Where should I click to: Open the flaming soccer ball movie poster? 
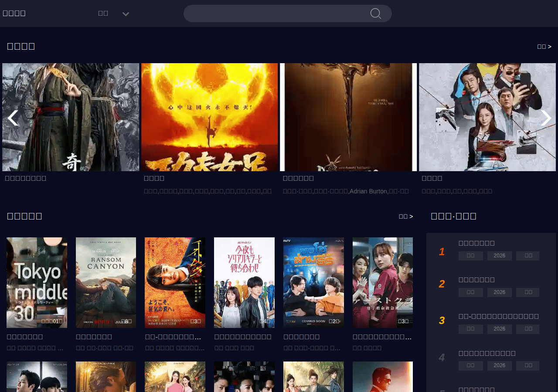pos(209,117)
